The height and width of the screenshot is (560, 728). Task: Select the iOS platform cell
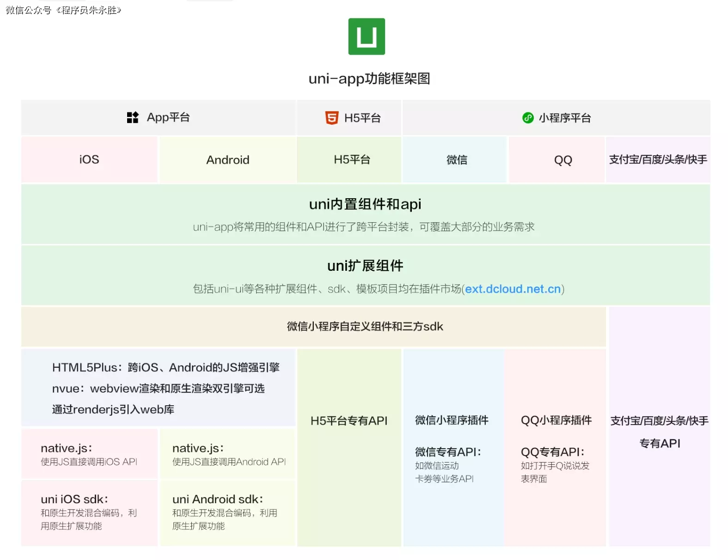[x=89, y=159]
